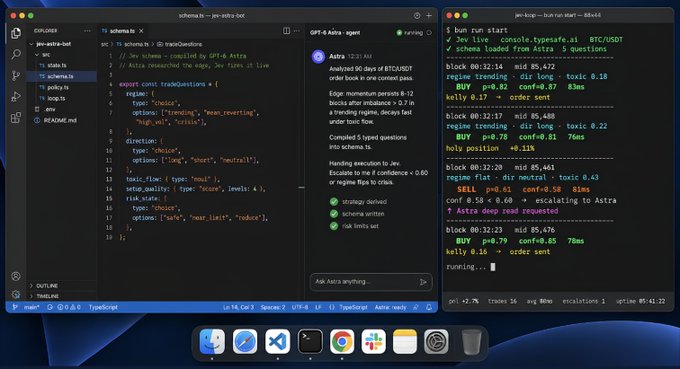Click the TypeScript language mode with braces
This screenshot has width=680, height=369.
coord(348,307)
